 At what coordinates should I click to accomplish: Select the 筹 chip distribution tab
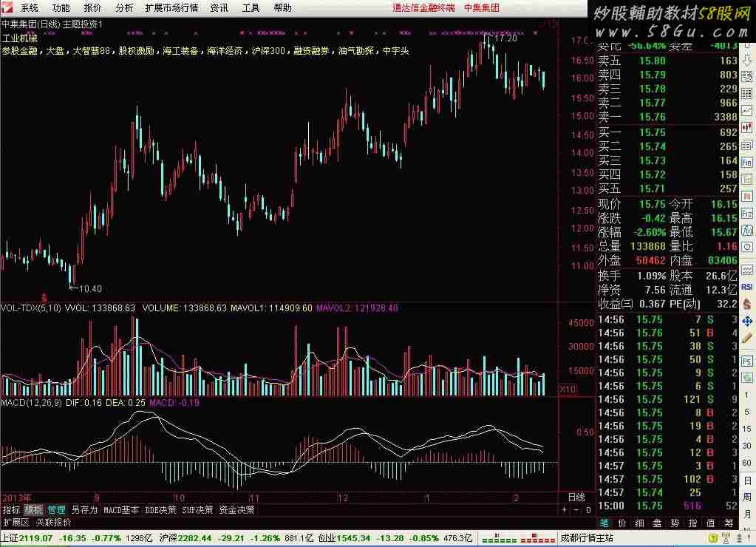pyautogui.click(x=729, y=523)
